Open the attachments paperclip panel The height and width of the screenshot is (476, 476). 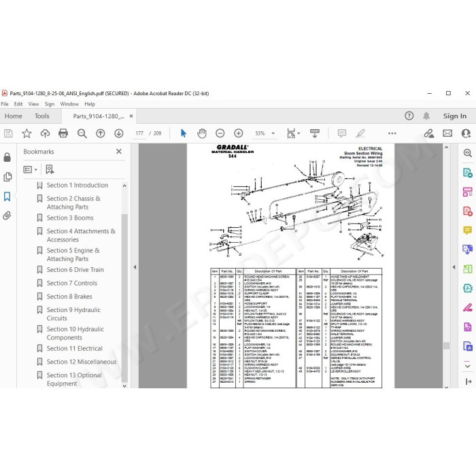click(7, 216)
